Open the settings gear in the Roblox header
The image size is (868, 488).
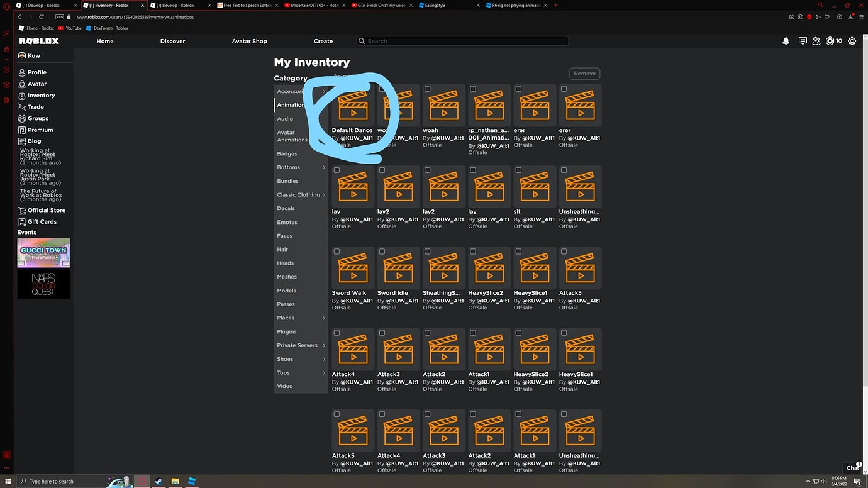(852, 41)
